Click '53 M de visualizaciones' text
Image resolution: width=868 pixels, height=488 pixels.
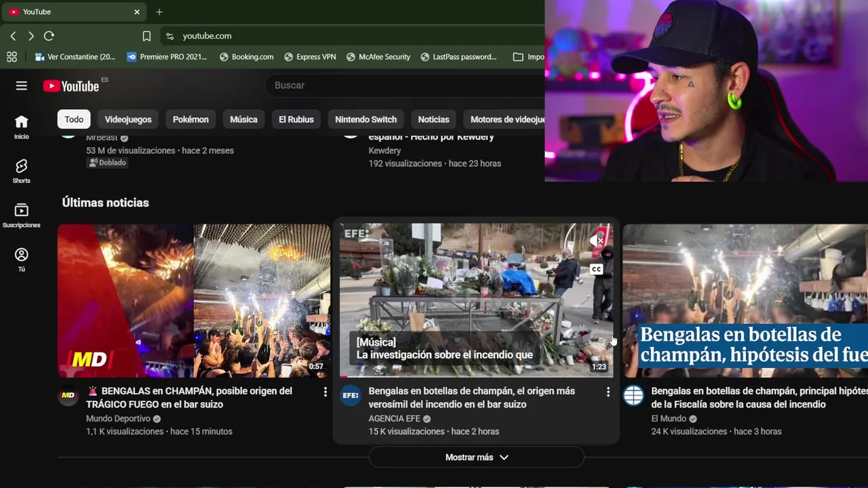[x=130, y=150]
